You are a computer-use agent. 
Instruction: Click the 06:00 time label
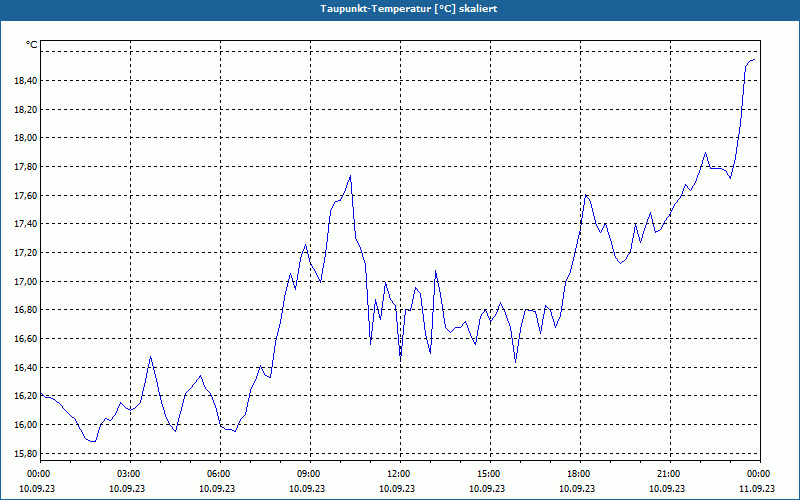(x=220, y=473)
